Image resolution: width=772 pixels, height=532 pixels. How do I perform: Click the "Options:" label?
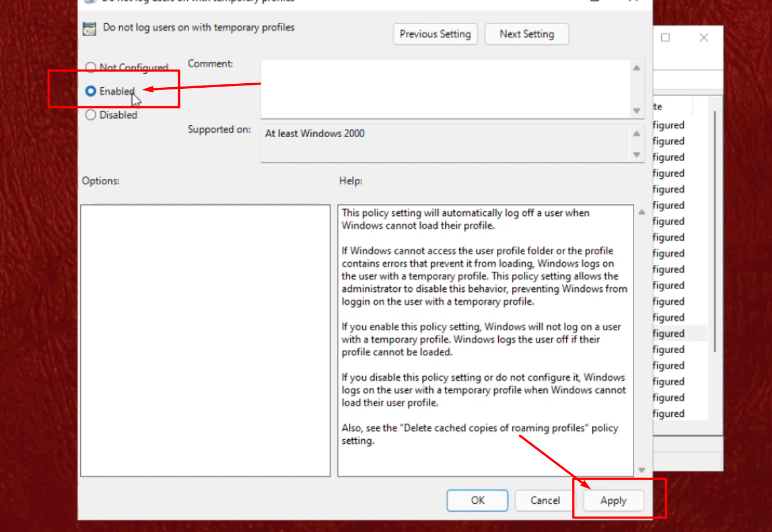101,181
